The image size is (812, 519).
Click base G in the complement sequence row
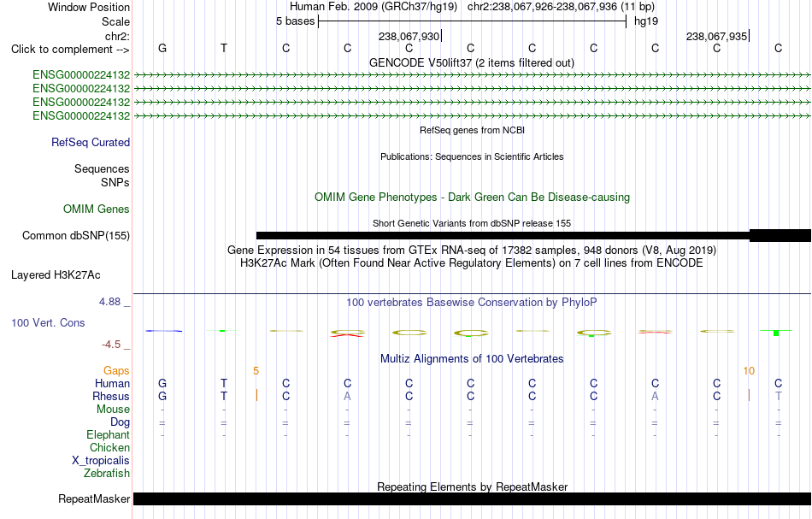tap(162, 48)
